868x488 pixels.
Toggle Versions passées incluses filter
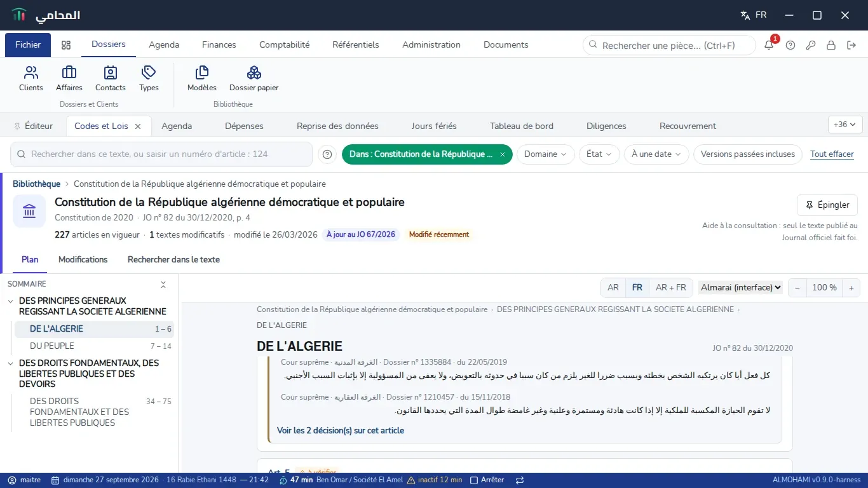tap(748, 154)
